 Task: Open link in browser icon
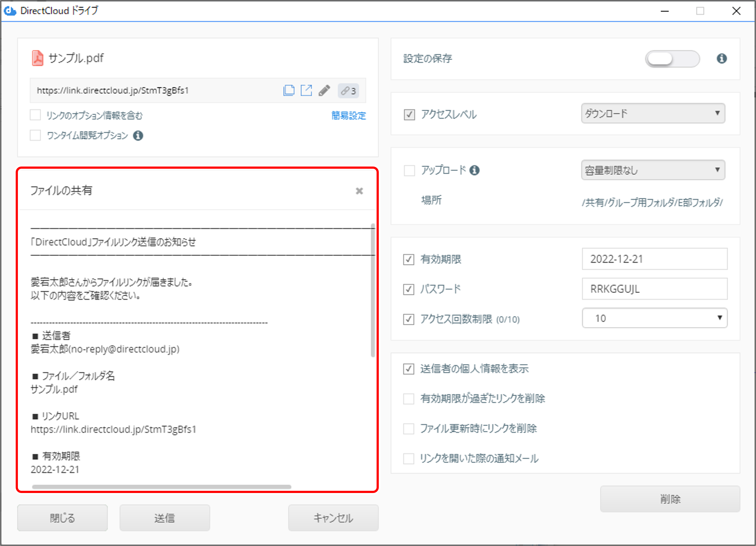[306, 90]
